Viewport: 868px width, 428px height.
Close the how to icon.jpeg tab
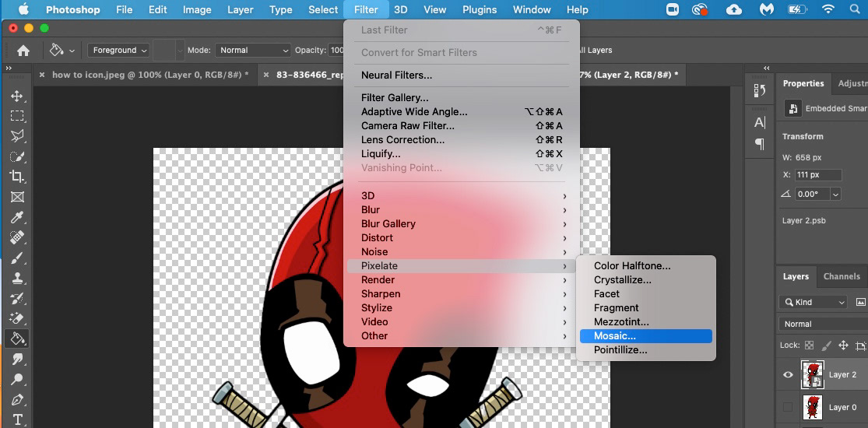[42, 75]
